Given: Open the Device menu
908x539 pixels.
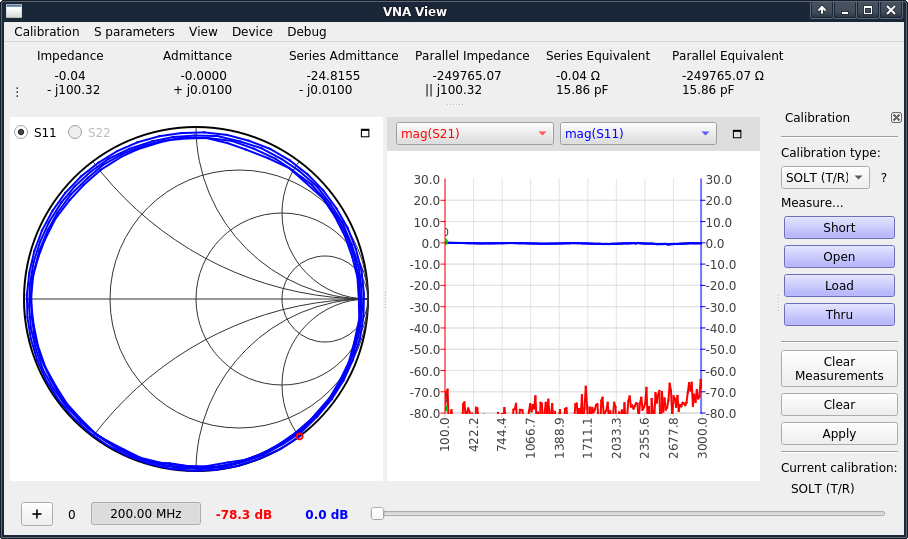Looking at the screenshot, I should 252,31.
